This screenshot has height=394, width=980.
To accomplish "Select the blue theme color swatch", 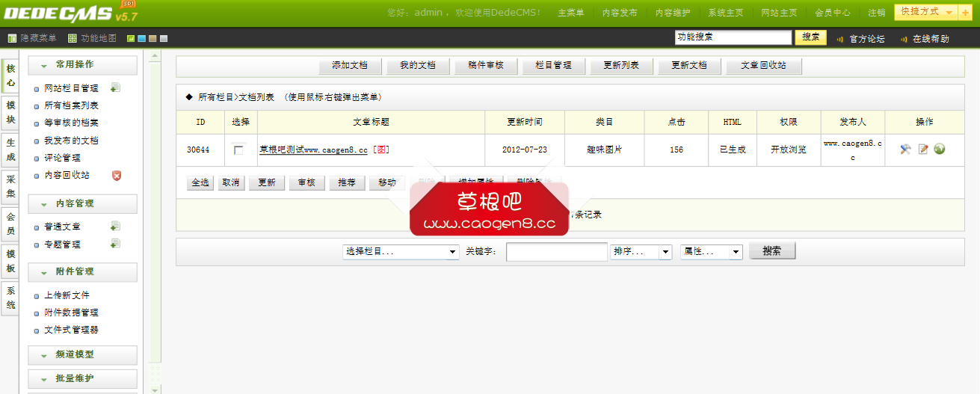I will click(x=142, y=39).
